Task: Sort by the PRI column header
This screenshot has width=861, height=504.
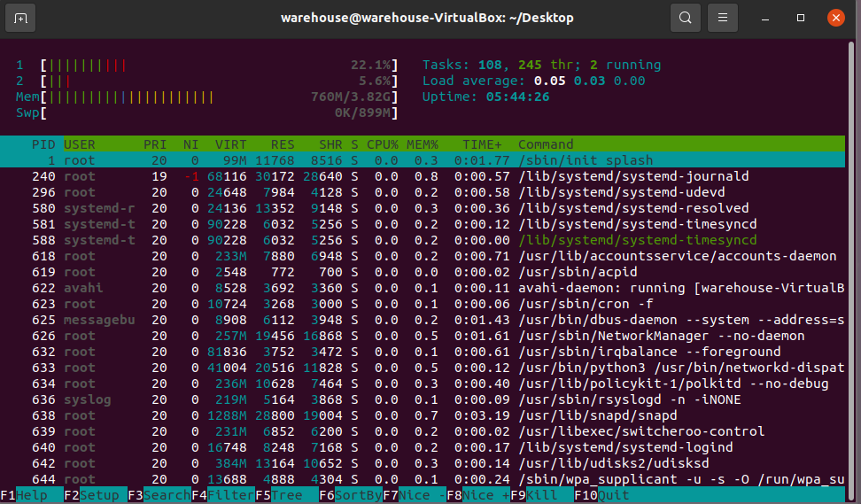Action: tap(155, 144)
